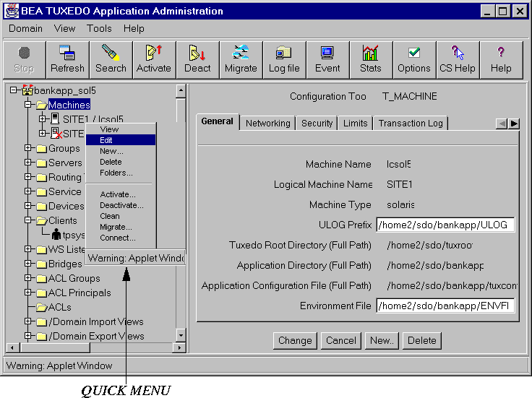Switch to the Networking tab

coord(267,123)
